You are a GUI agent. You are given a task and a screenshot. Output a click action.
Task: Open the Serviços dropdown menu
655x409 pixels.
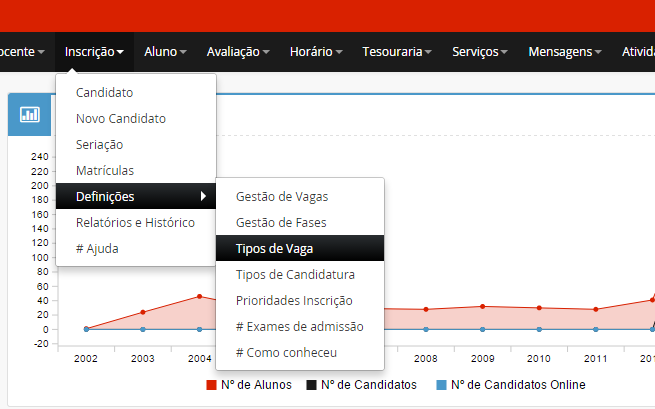click(479, 51)
